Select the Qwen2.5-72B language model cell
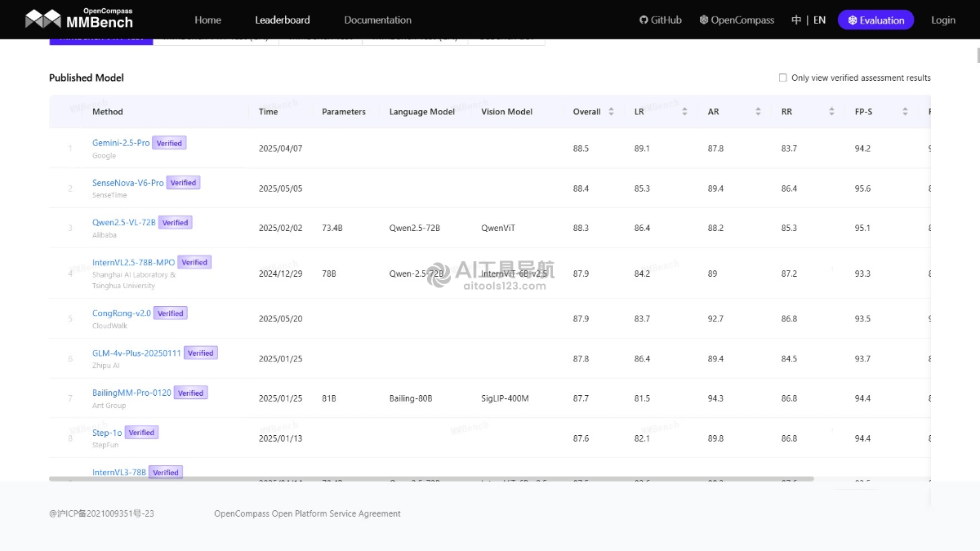980x551 pixels. (415, 228)
